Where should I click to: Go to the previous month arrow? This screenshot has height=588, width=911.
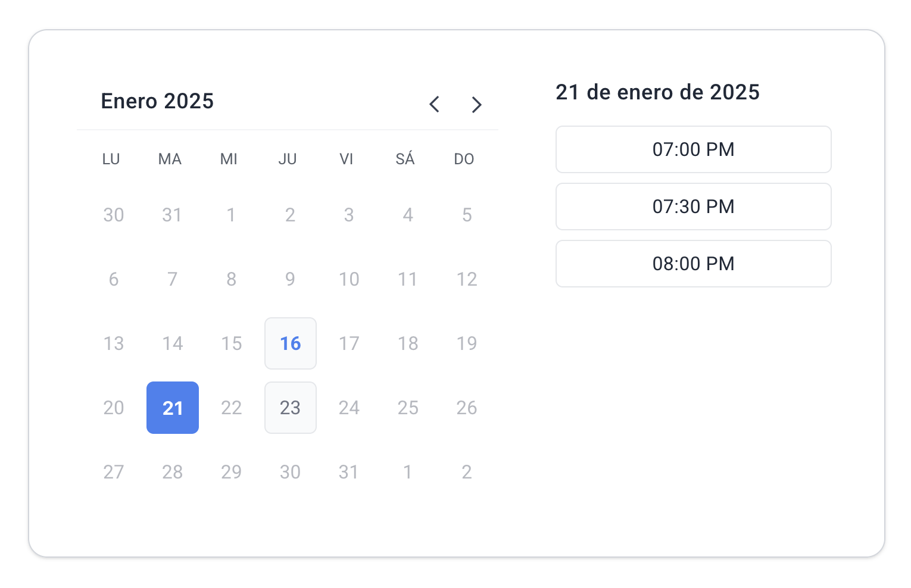pos(435,104)
